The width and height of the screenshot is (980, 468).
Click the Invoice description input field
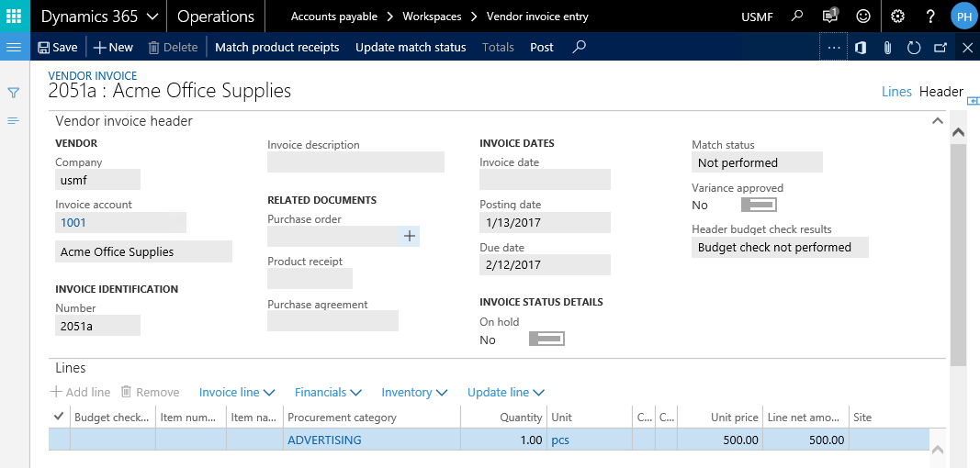pos(355,162)
